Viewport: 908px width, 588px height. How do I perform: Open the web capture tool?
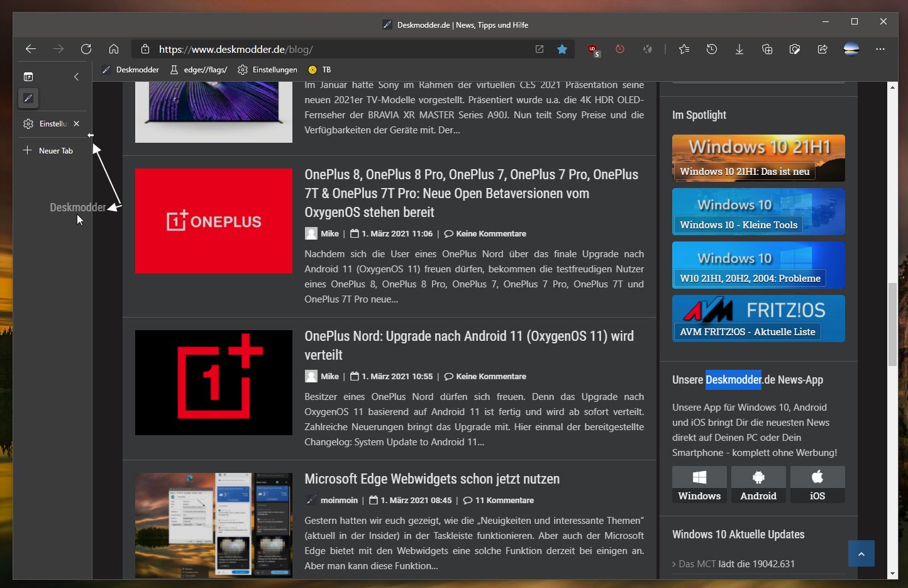pos(795,49)
